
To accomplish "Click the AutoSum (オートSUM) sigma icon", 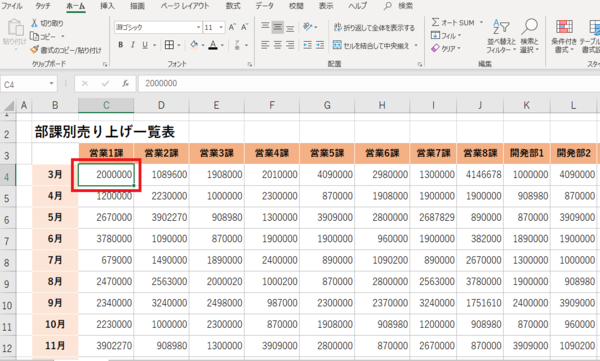I will [435, 22].
